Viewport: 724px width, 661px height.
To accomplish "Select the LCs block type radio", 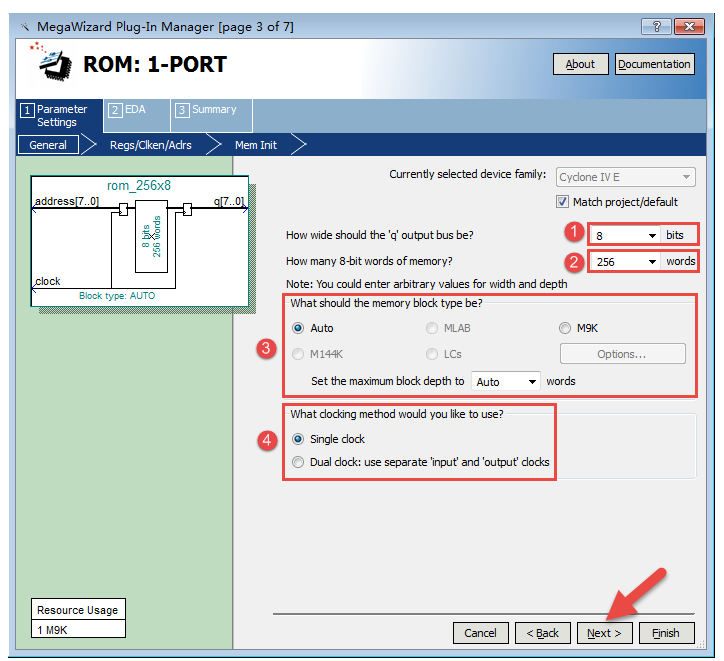I will pos(432,354).
